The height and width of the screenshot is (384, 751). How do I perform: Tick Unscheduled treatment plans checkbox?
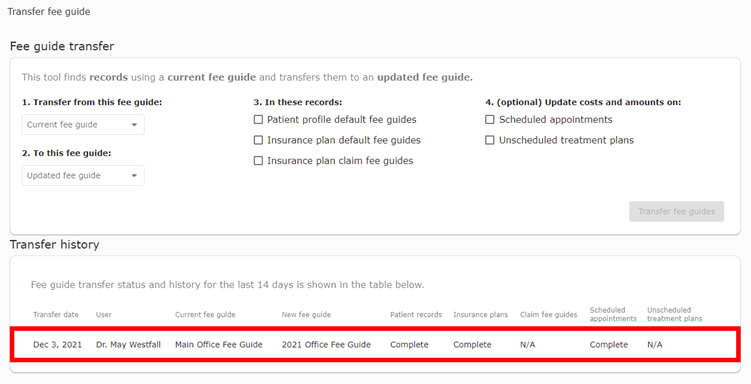point(489,140)
